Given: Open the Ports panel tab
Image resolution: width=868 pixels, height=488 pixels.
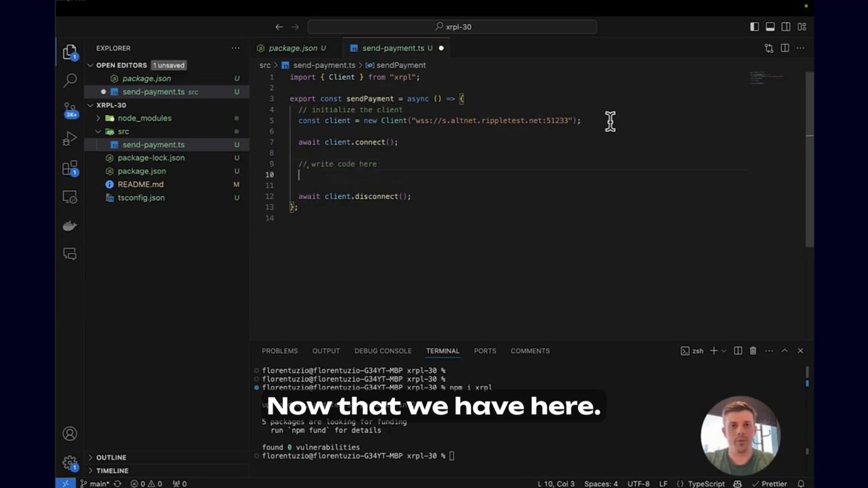Looking at the screenshot, I should click(x=485, y=351).
